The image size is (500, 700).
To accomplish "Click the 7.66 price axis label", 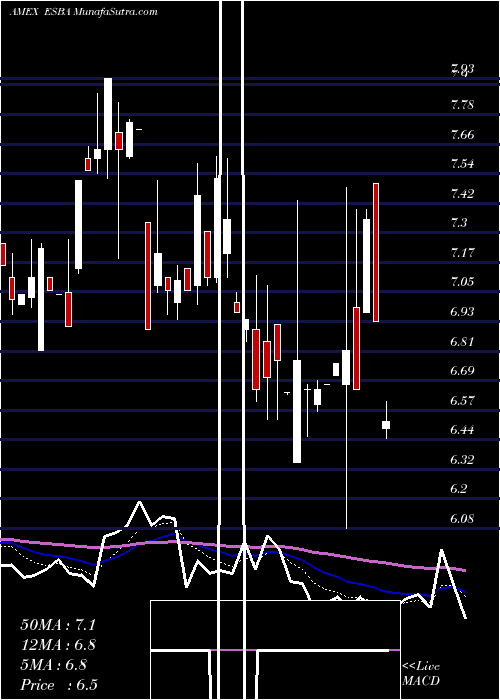I will point(462,135).
